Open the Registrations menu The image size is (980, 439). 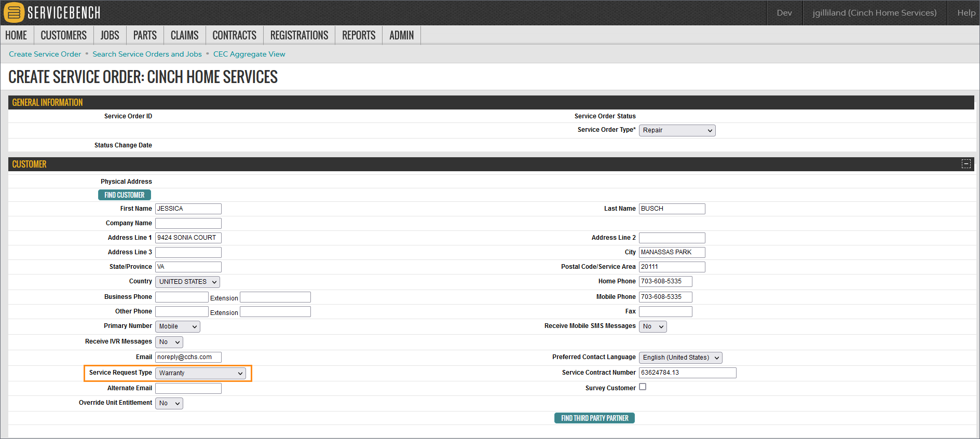pos(300,35)
